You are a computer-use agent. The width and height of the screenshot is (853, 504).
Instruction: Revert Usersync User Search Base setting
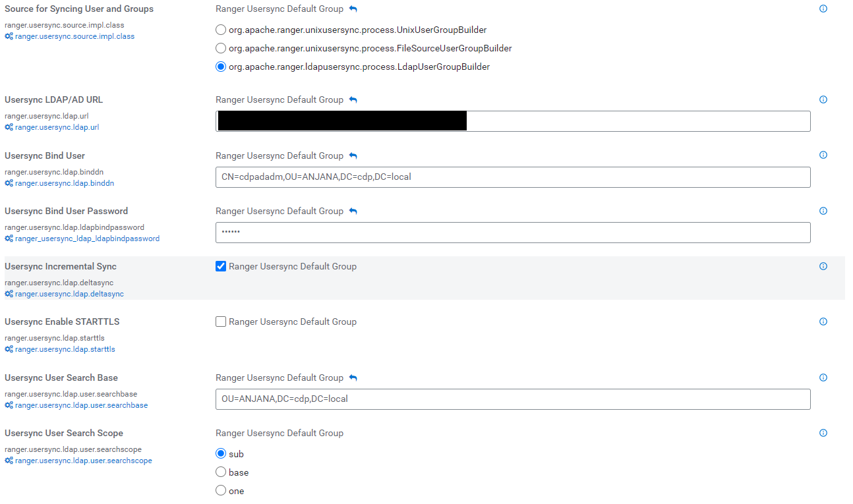pos(353,378)
